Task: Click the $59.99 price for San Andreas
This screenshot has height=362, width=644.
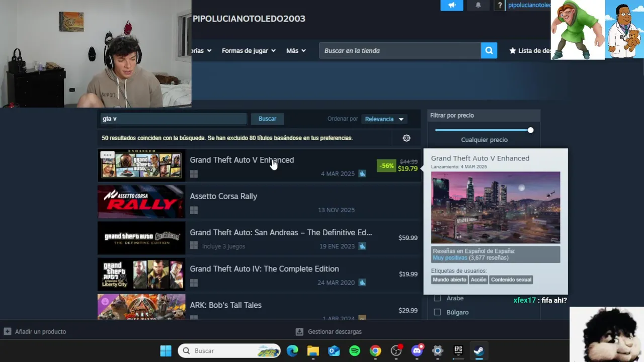Action: click(408, 238)
